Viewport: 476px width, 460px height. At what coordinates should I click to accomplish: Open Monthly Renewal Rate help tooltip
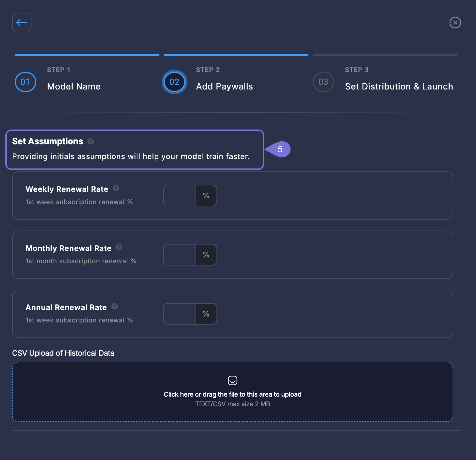pos(119,247)
